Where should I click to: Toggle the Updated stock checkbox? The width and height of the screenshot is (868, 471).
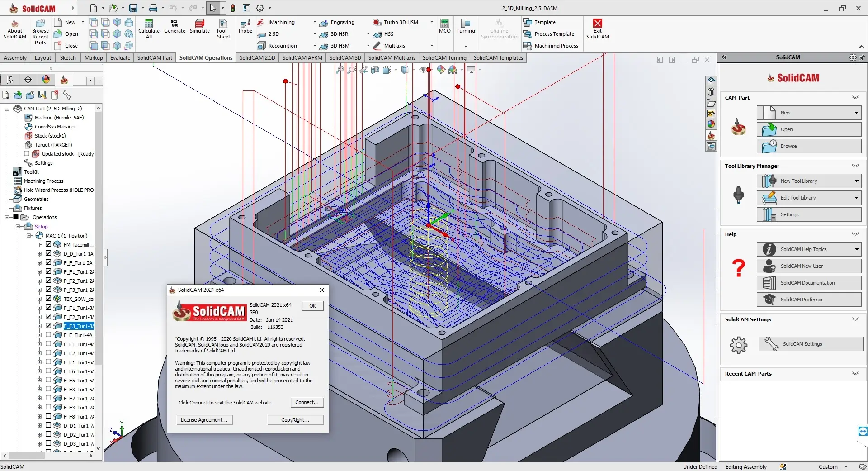(27, 153)
